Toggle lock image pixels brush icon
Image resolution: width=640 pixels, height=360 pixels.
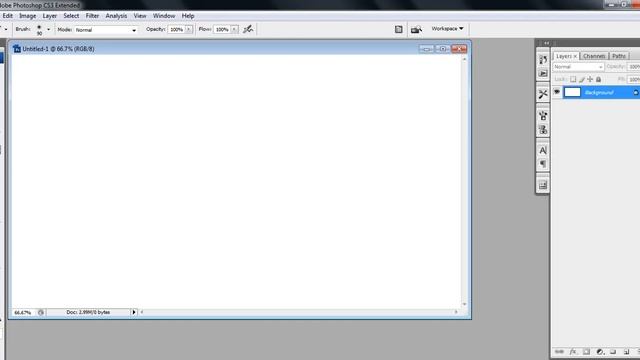[x=582, y=79]
